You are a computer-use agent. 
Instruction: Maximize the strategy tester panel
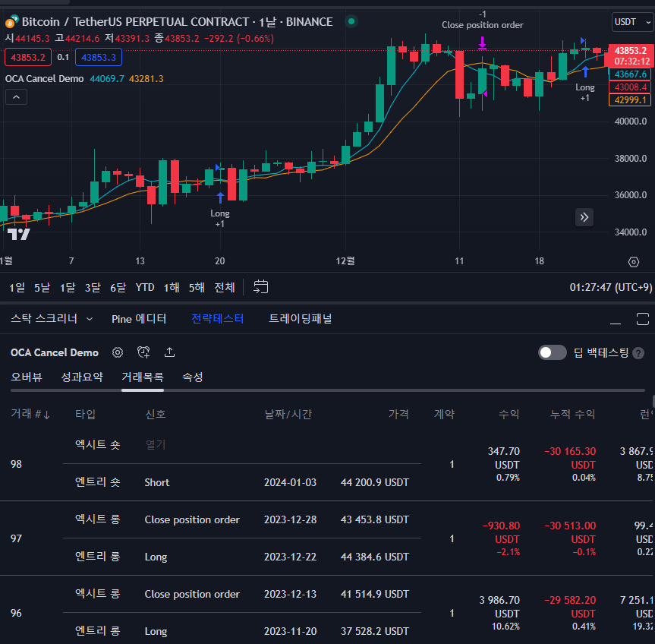pos(642,319)
